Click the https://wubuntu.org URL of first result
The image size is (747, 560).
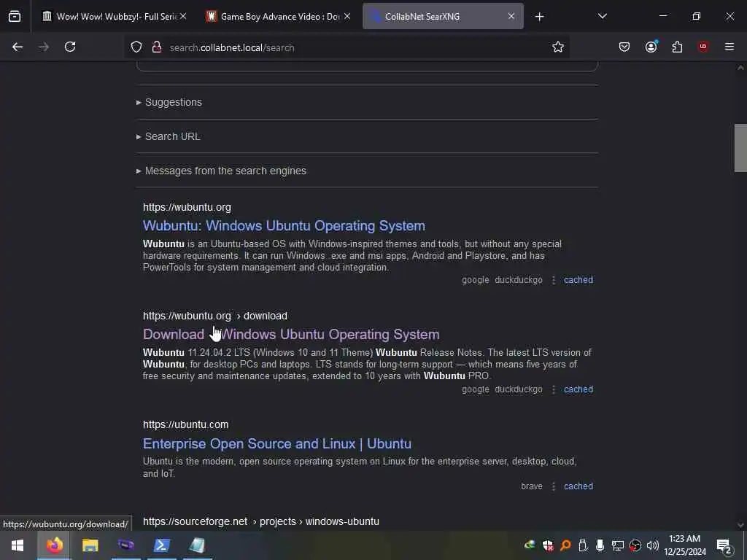point(187,207)
